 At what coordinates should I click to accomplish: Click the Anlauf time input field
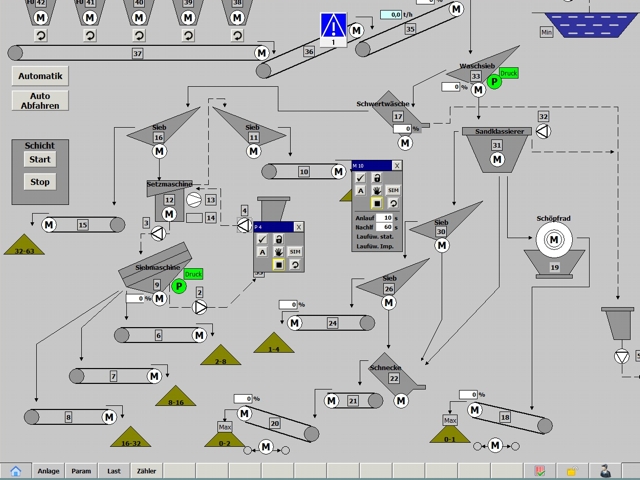pyautogui.click(x=386, y=217)
